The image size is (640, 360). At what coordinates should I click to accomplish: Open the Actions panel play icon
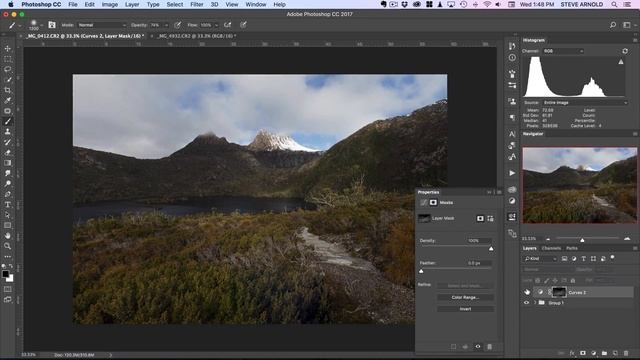point(512,173)
